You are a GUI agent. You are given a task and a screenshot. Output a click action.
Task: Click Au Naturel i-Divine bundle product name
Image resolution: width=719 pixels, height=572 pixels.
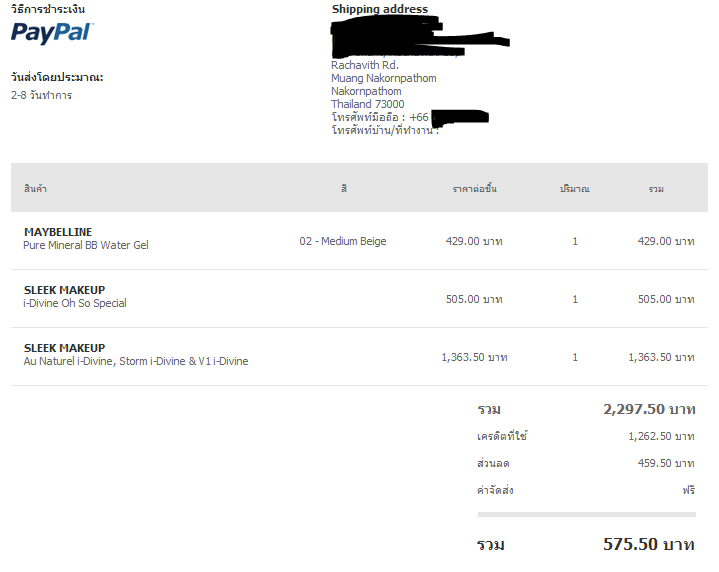point(136,361)
